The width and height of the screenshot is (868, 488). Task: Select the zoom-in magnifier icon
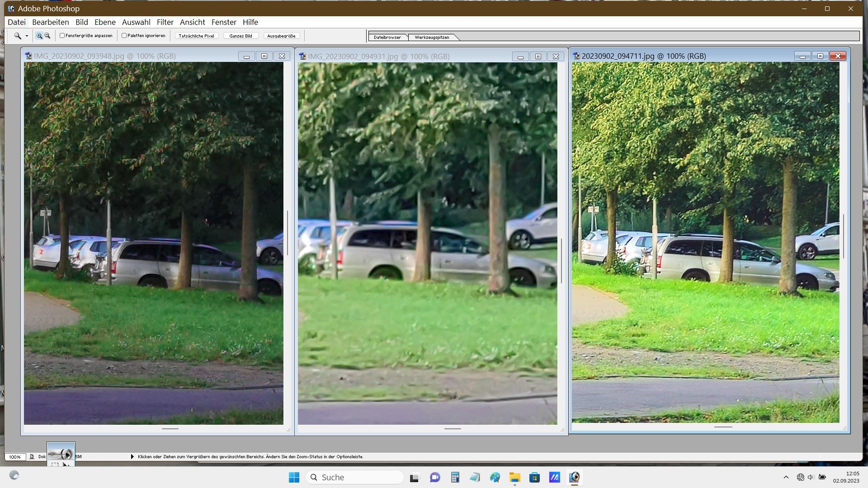click(x=39, y=36)
